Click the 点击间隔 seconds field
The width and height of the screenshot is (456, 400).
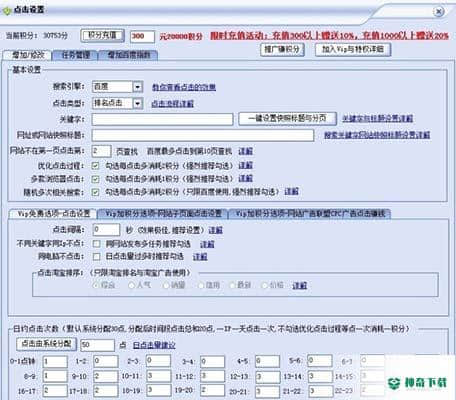pyautogui.click(x=106, y=230)
